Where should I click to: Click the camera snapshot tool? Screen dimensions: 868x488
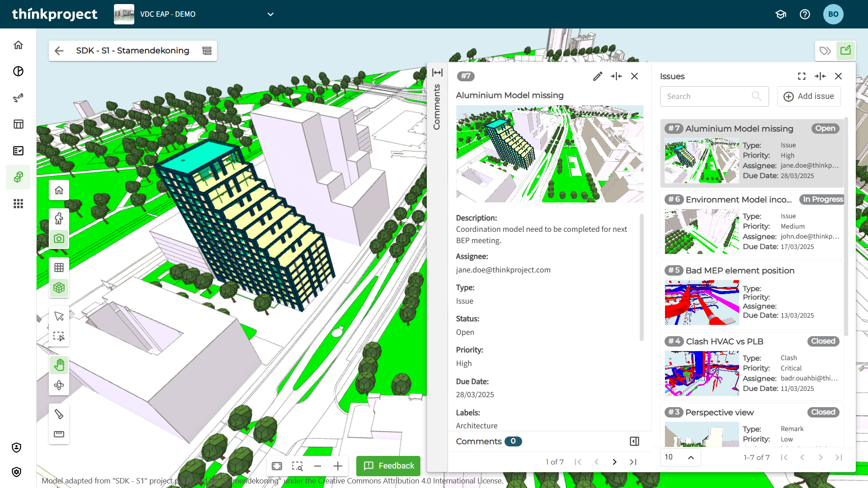click(x=59, y=239)
